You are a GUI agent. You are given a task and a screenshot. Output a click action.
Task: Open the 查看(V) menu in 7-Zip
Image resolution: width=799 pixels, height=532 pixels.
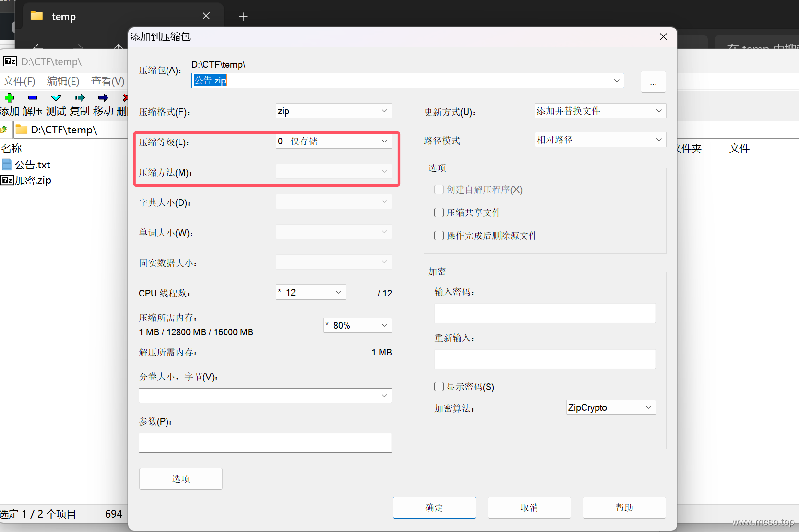coord(108,81)
